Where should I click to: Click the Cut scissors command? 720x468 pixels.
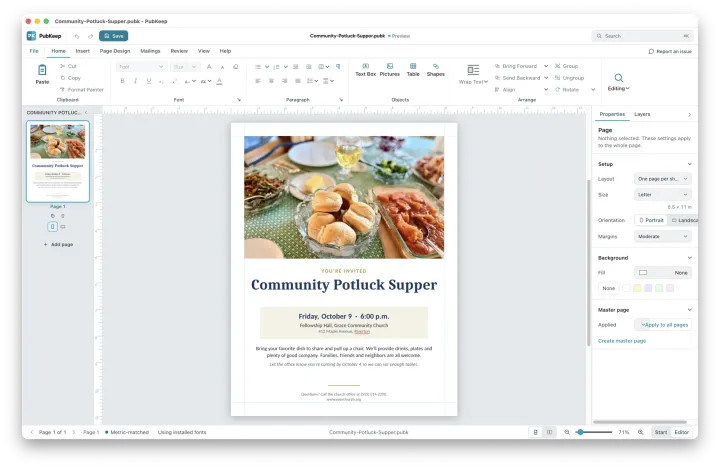[68, 66]
